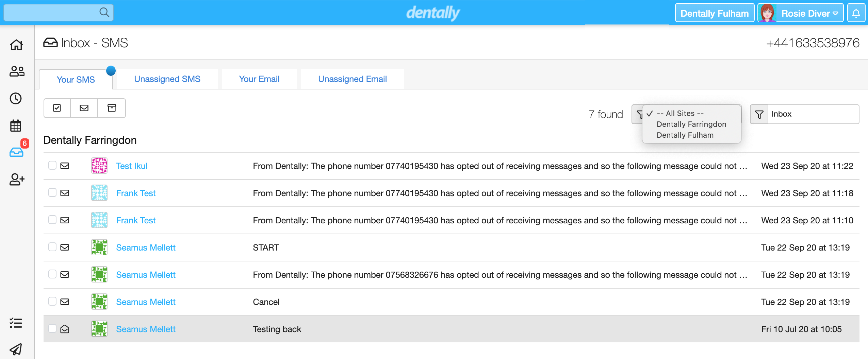Viewport: 868px width, 359px height.
Task: Click the top search input field
Action: (51, 13)
